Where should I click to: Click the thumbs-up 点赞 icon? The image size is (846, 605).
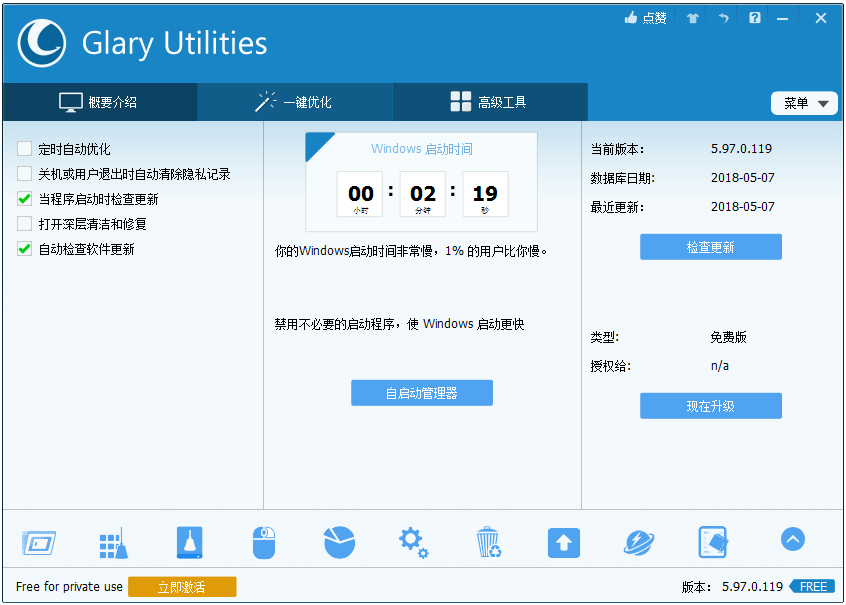[x=645, y=18]
